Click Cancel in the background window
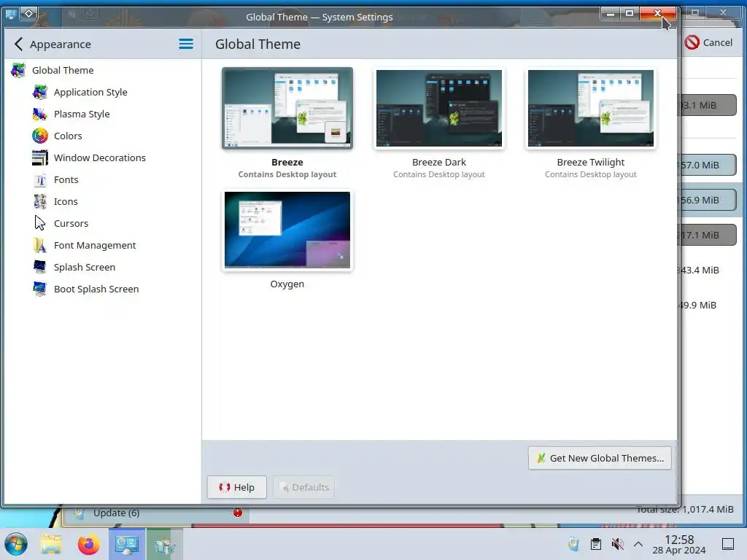This screenshot has height=560, width=747. [708, 43]
